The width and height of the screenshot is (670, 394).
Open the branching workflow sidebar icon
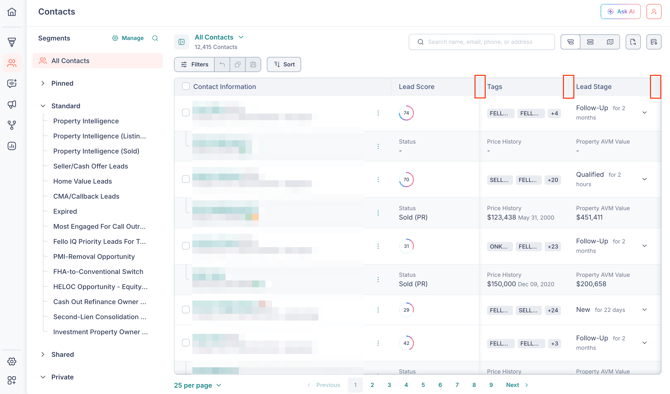pos(12,125)
